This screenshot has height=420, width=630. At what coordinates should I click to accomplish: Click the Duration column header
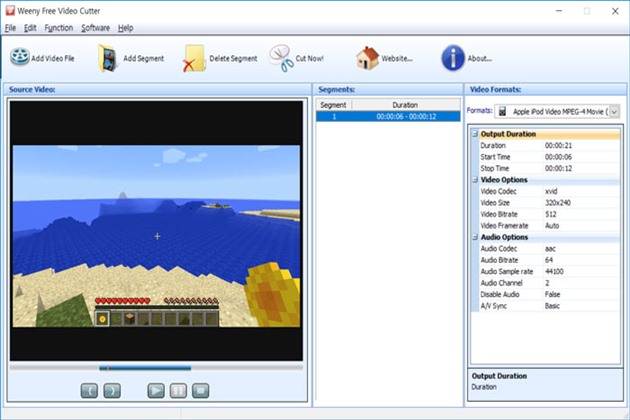[x=405, y=105]
